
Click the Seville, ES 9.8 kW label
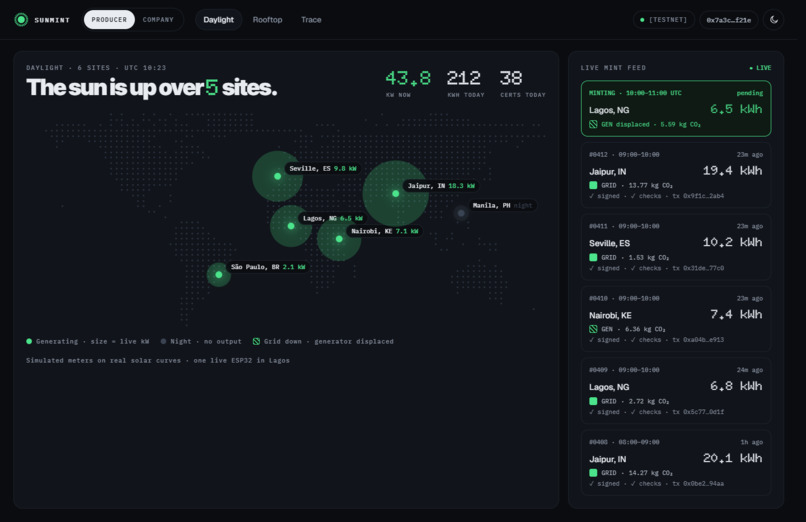click(323, 169)
